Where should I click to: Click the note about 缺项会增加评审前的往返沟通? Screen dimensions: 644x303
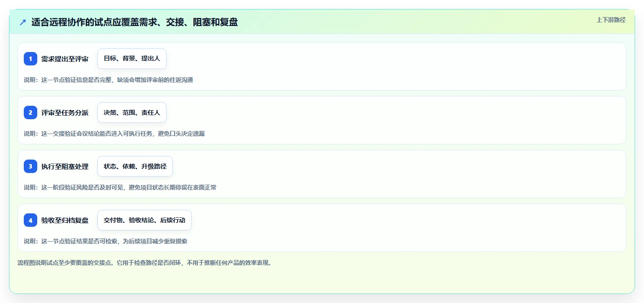click(108, 80)
